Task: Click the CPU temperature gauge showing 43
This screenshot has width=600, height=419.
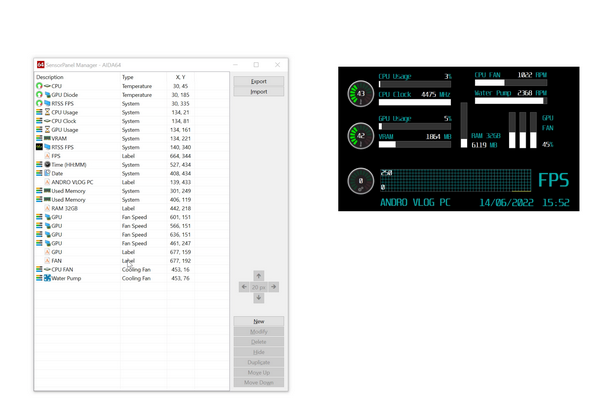Action: [360, 94]
